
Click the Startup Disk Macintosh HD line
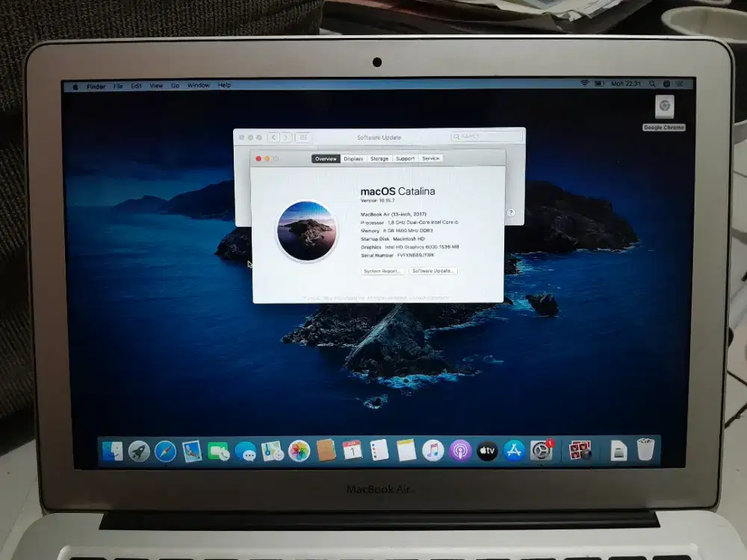tap(393, 239)
